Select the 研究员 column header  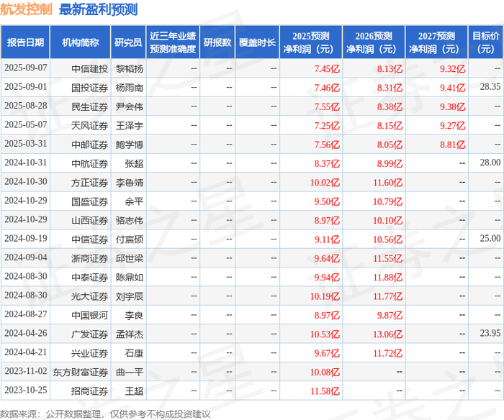tap(128, 42)
